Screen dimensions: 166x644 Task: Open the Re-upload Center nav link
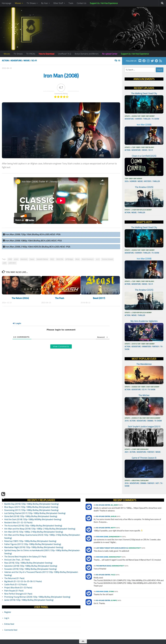(x=110, y=54)
